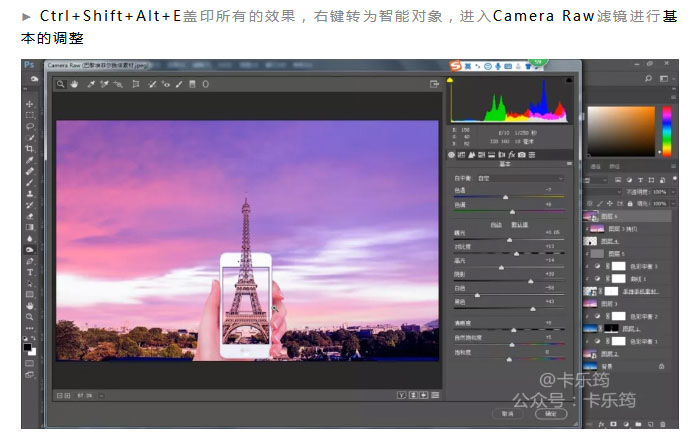Click the exposure slider handle
700x437 pixels.
click(509, 240)
